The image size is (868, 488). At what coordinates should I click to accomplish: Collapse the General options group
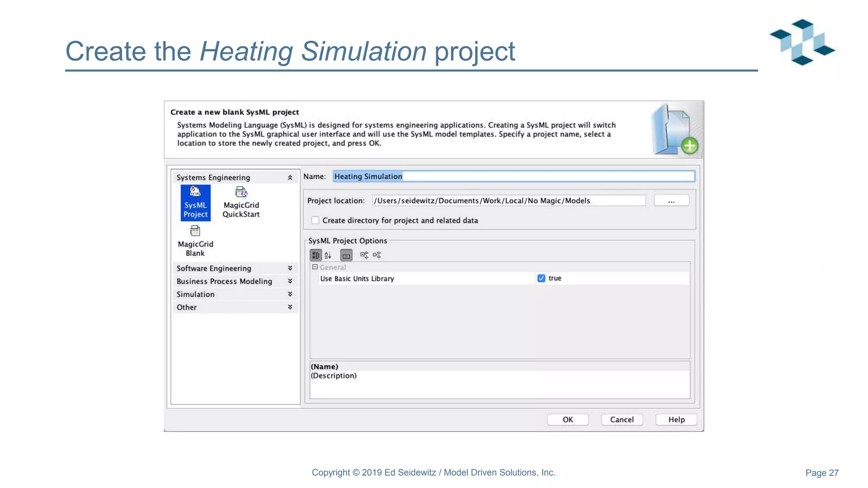point(315,267)
